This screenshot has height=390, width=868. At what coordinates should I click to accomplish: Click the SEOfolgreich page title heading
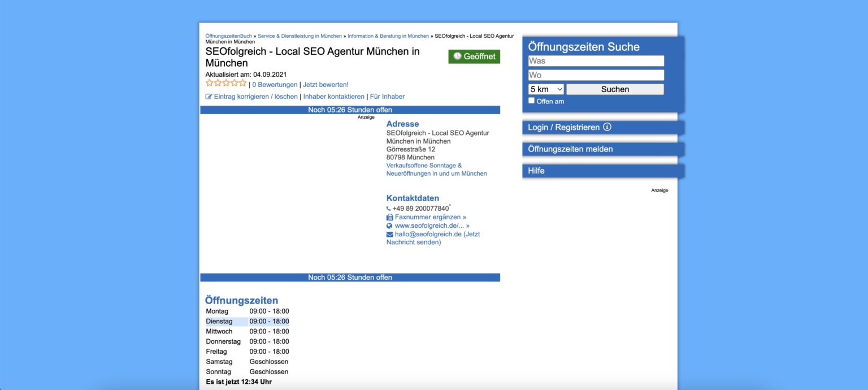click(313, 57)
